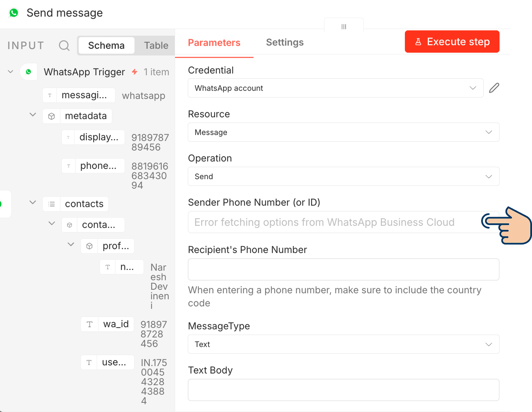This screenshot has height=412, width=532.
Task: Select the phone... schema field
Action: (93, 166)
